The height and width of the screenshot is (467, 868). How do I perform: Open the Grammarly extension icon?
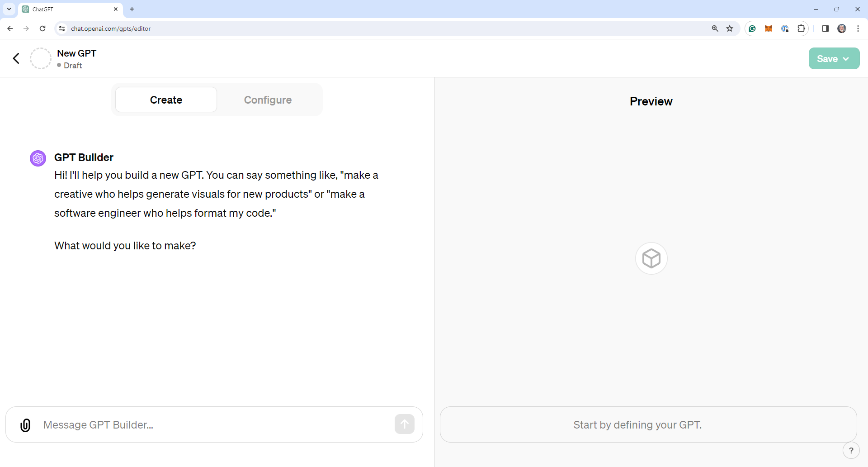(x=752, y=29)
